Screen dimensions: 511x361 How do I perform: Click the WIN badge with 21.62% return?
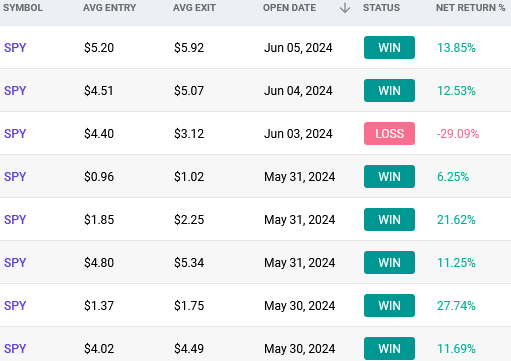pyautogui.click(x=389, y=220)
